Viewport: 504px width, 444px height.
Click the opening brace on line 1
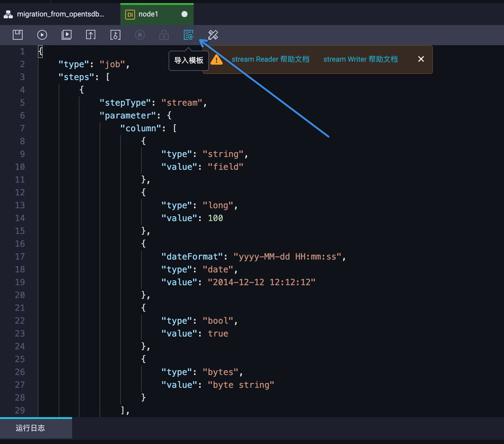click(x=40, y=51)
